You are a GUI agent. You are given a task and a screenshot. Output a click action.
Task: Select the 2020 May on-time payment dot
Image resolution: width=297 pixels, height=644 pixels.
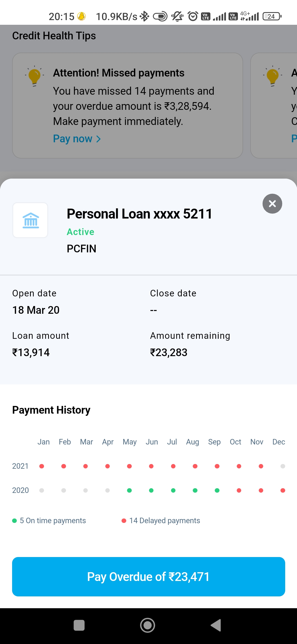(129, 490)
